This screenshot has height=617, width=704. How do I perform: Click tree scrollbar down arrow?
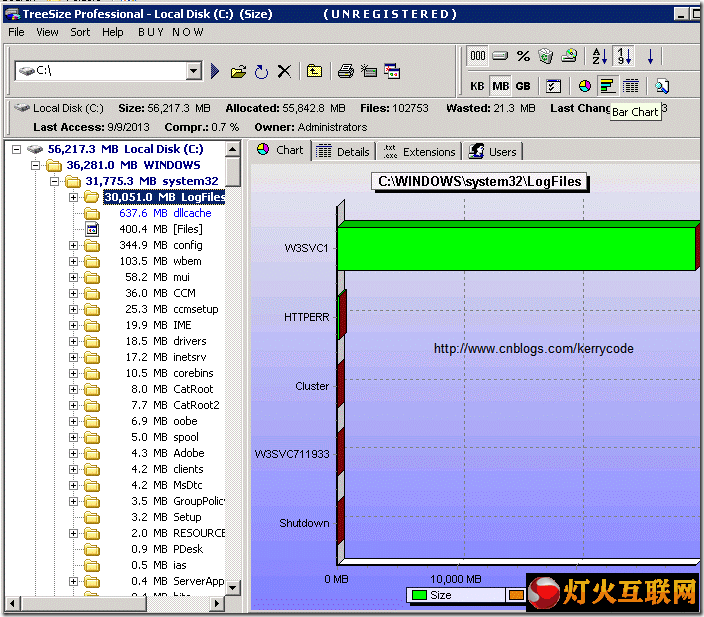tap(233, 587)
